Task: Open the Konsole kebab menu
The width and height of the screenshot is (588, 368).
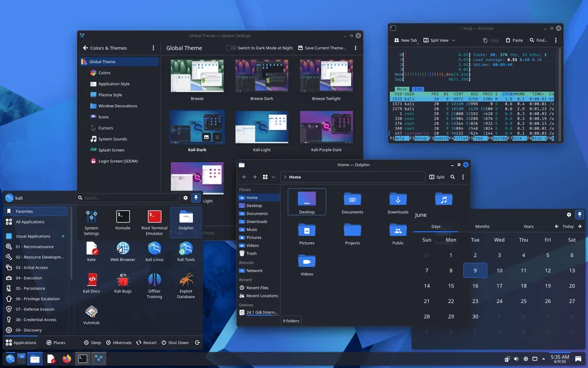Action: [556, 40]
